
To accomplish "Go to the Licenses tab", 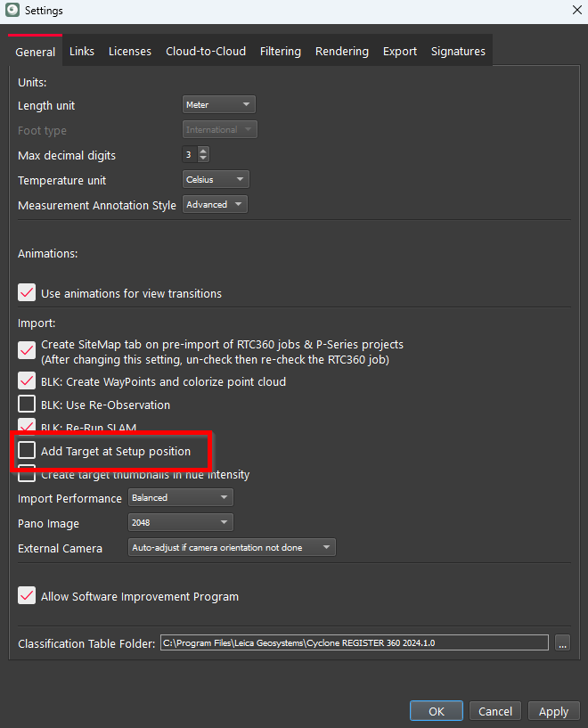I will [130, 51].
